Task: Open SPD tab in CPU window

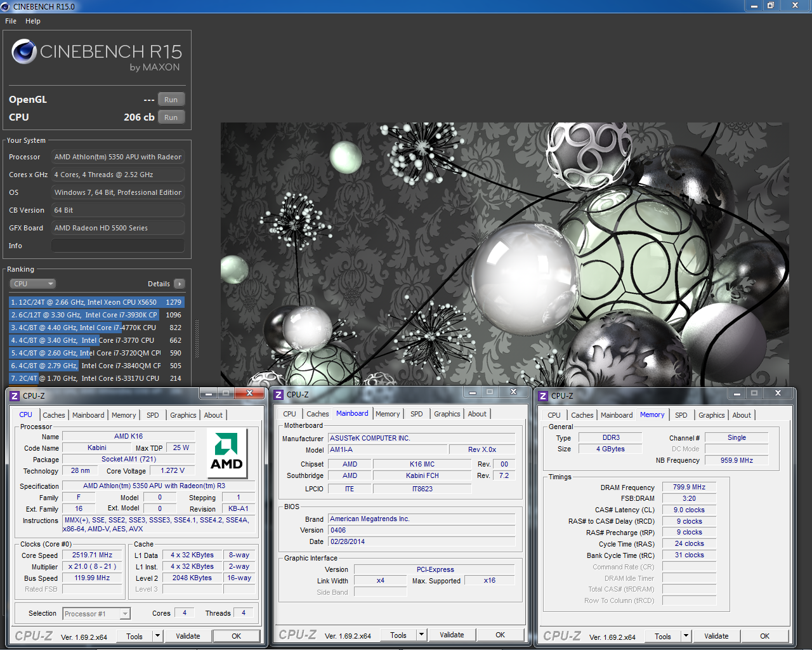Action: click(153, 415)
